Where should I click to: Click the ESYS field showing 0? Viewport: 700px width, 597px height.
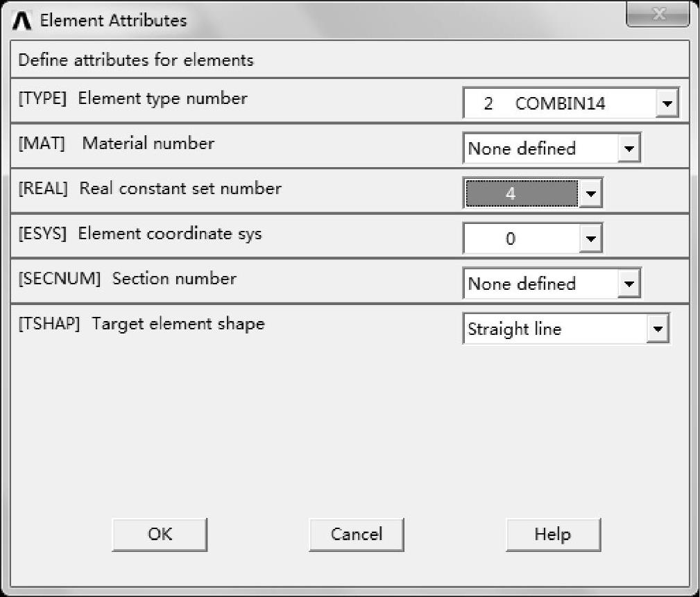pyautogui.click(x=521, y=239)
